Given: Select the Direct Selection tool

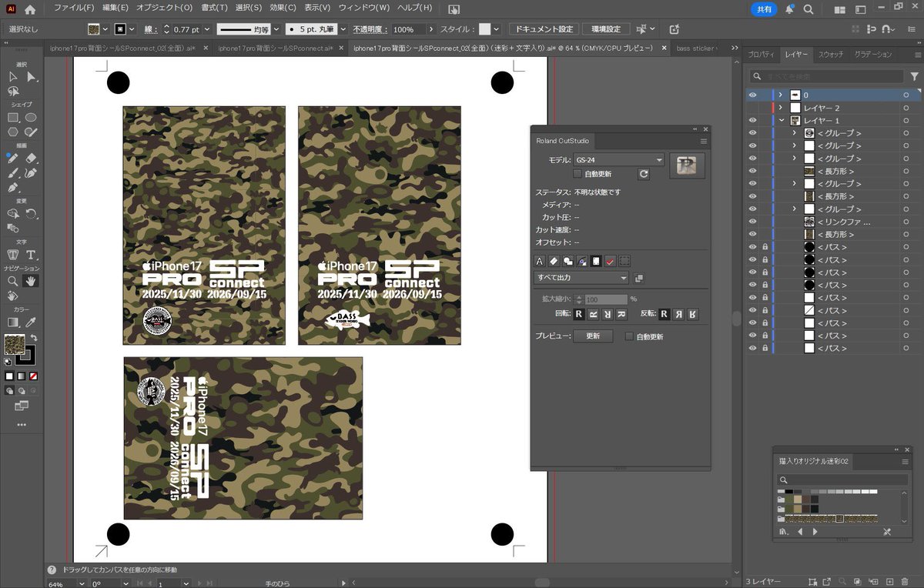Looking at the screenshot, I should point(32,77).
